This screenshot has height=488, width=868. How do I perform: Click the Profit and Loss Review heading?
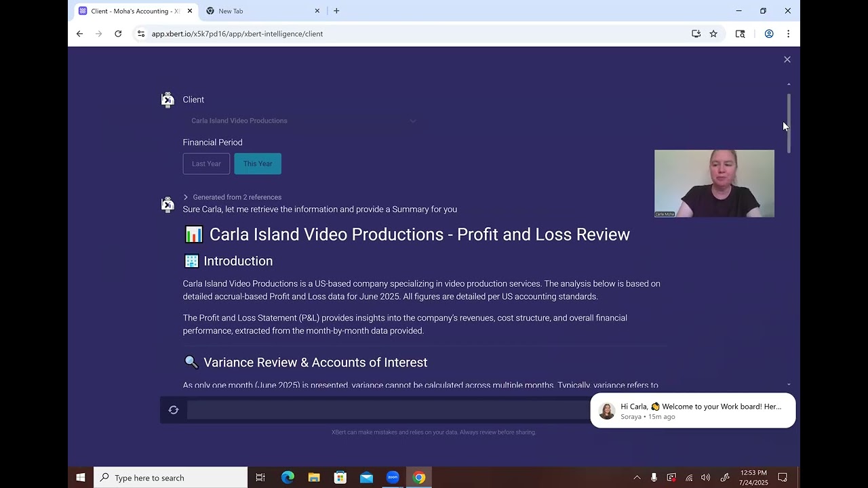point(408,235)
